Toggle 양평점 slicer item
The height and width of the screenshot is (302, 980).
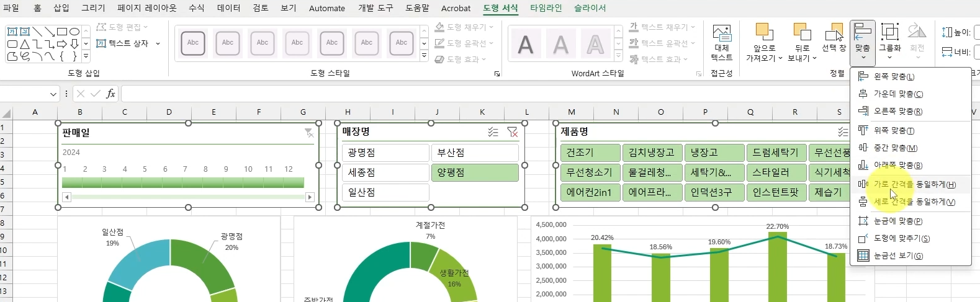tap(475, 172)
